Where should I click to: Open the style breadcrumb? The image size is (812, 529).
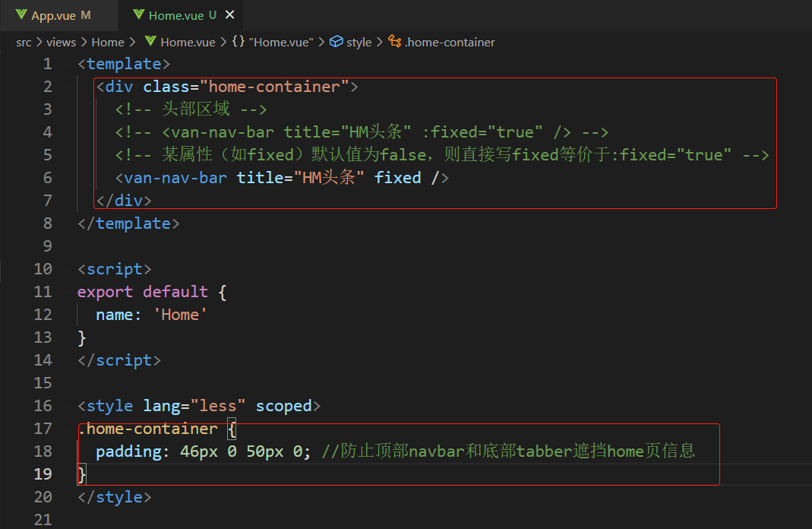359,43
